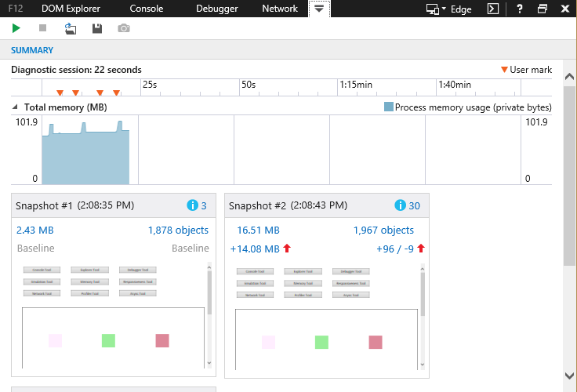
Task: Click the scroll up arrow of main scrollbar
Action: [569, 77]
